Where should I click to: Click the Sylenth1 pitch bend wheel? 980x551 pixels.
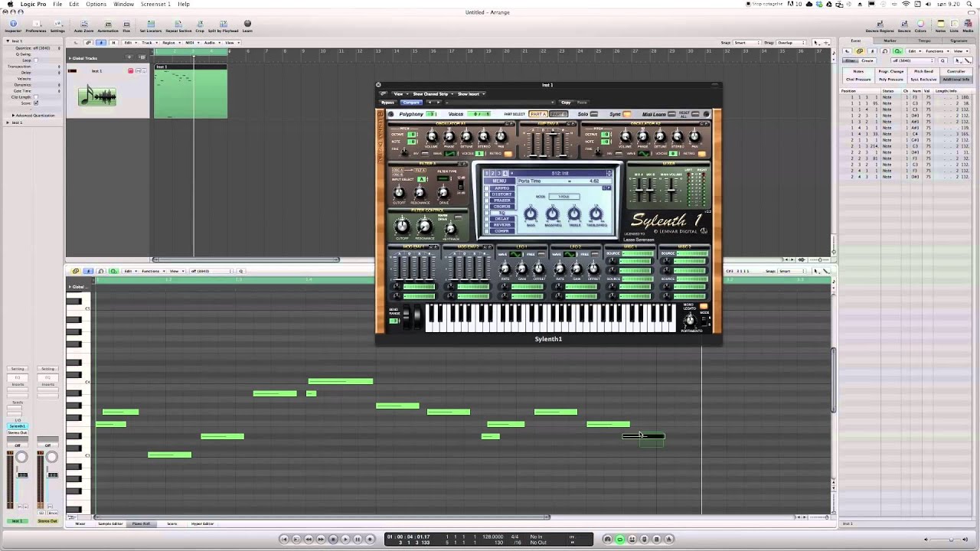coord(406,316)
